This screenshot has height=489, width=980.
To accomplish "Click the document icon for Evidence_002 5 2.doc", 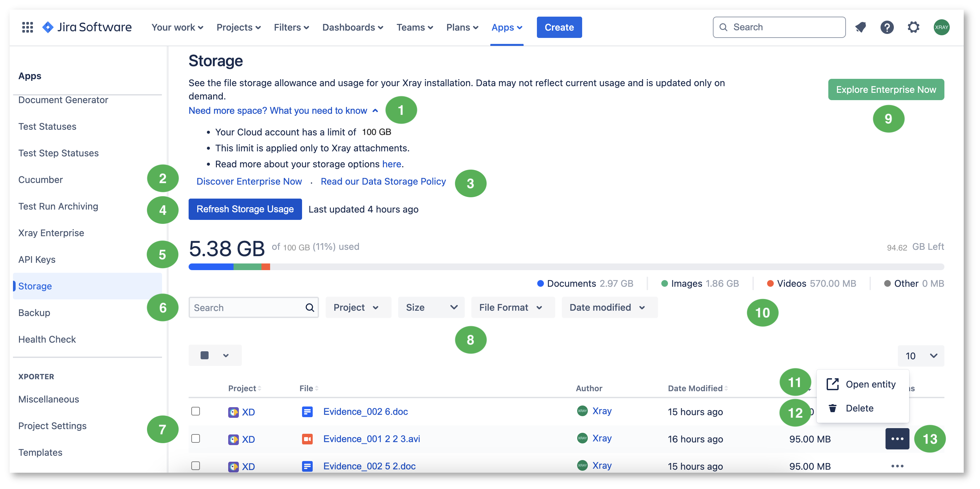I will 307,466.
